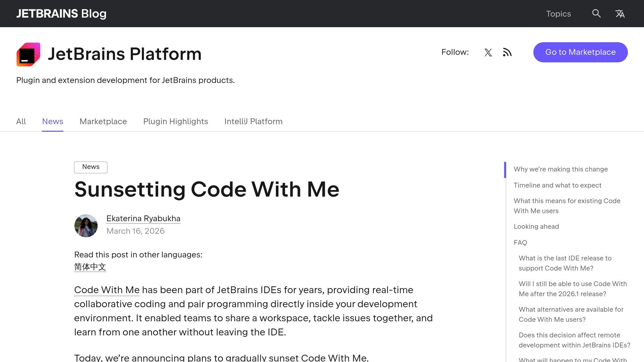Open the Marketplace tab
This screenshot has height=362, width=644.
click(x=103, y=122)
